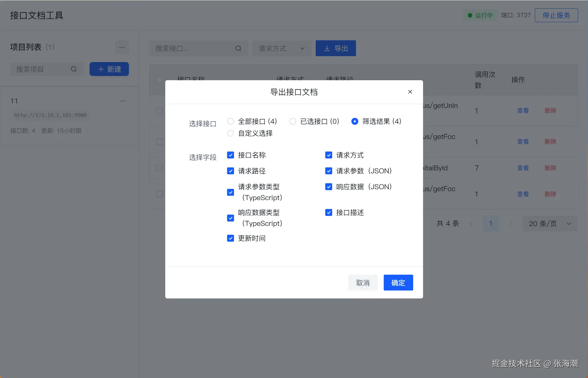Screen dimensions: 588x378
Task: Click 删除 for the italById row
Action: (550, 168)
